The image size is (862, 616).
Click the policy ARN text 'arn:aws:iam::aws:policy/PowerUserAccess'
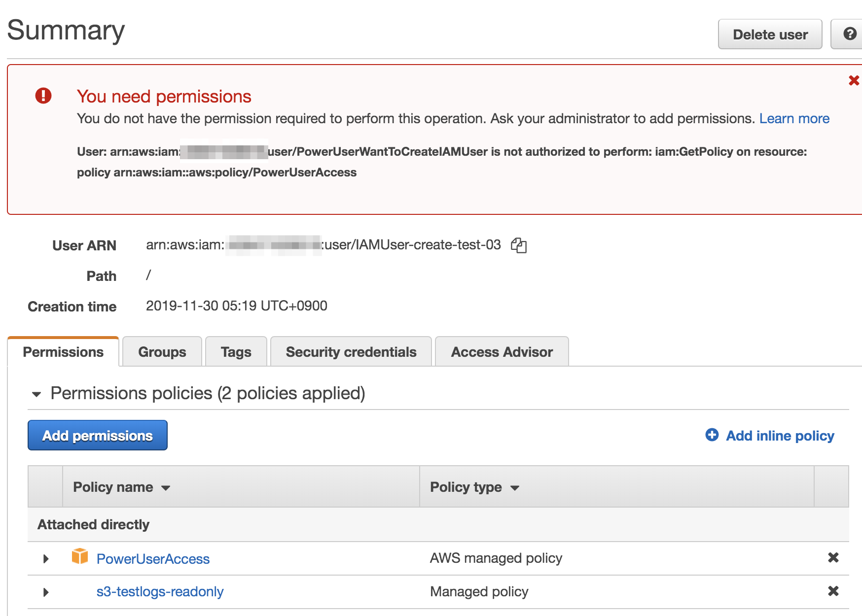pos(235,172)
